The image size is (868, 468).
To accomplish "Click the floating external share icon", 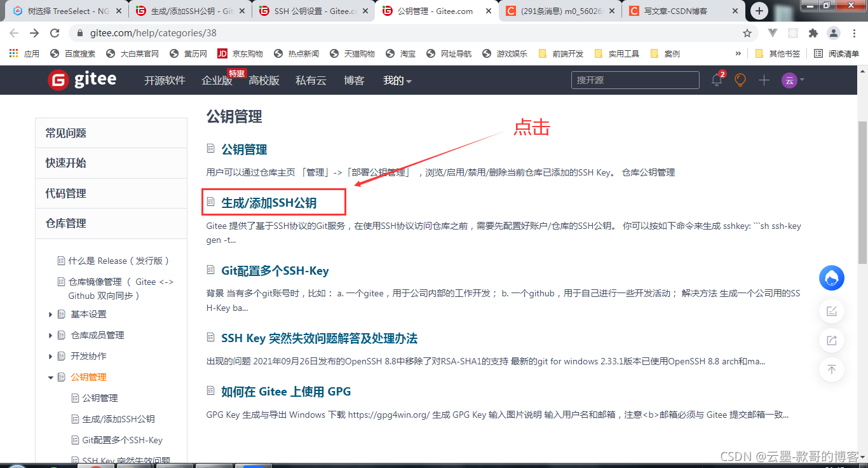I will 831,340.
